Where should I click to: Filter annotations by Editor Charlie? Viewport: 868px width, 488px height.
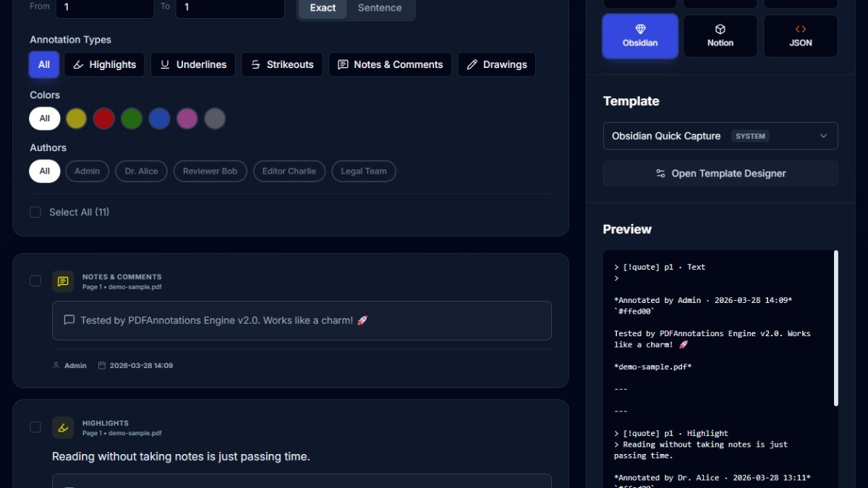[x=289, y=171]
